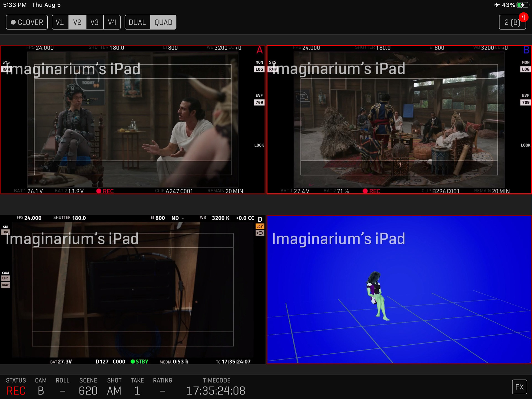Select QUAD layout mode
The height and width of the screenshot is (399, 532).
click(x=163, y=22)
